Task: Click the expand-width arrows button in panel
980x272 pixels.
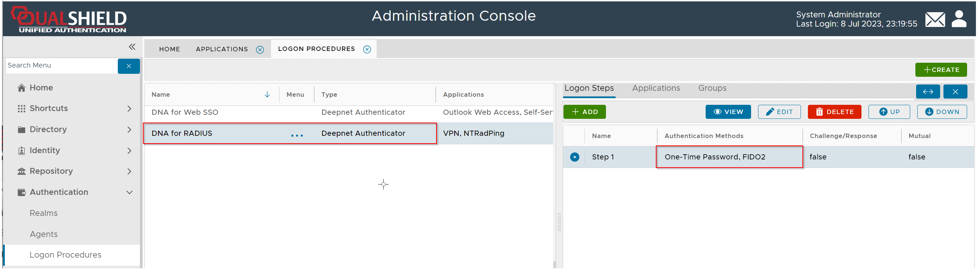Action: [928, 92]
